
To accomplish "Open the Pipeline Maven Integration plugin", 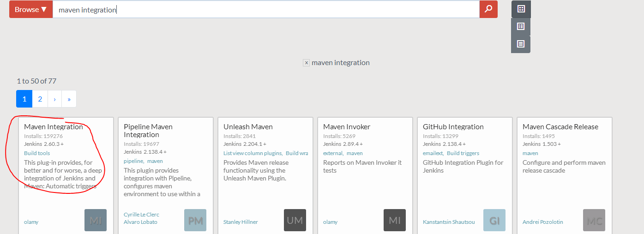I will pyautogui.click(x=148, y=131).
